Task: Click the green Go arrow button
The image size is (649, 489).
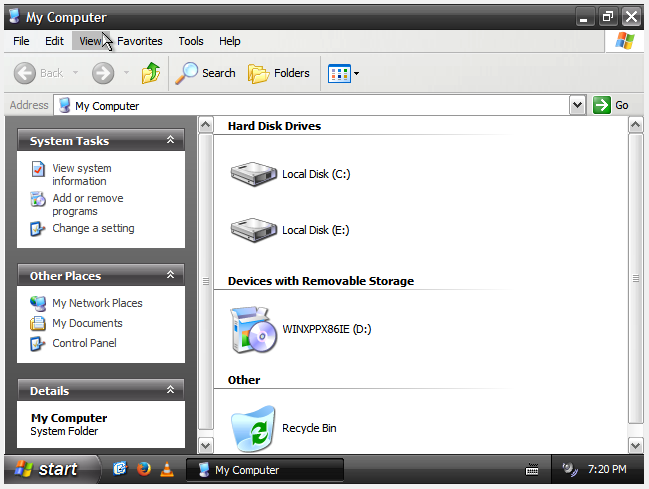Action: [x=601, y=105]
